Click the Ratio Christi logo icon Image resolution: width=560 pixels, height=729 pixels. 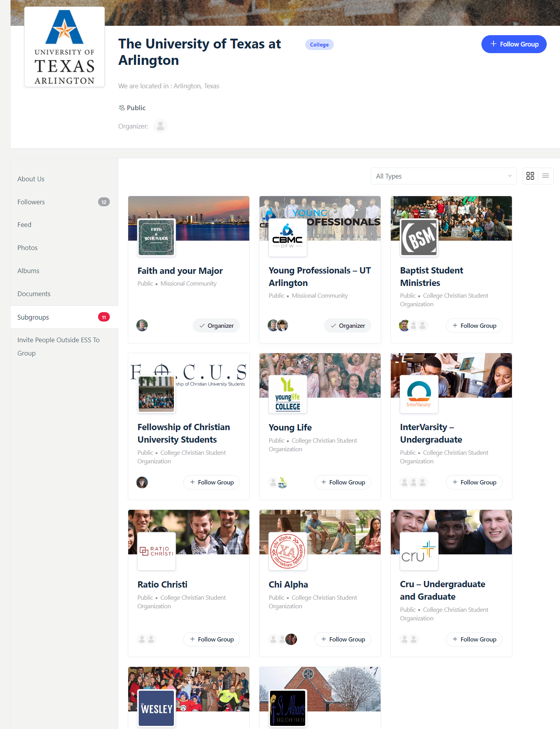156,551
